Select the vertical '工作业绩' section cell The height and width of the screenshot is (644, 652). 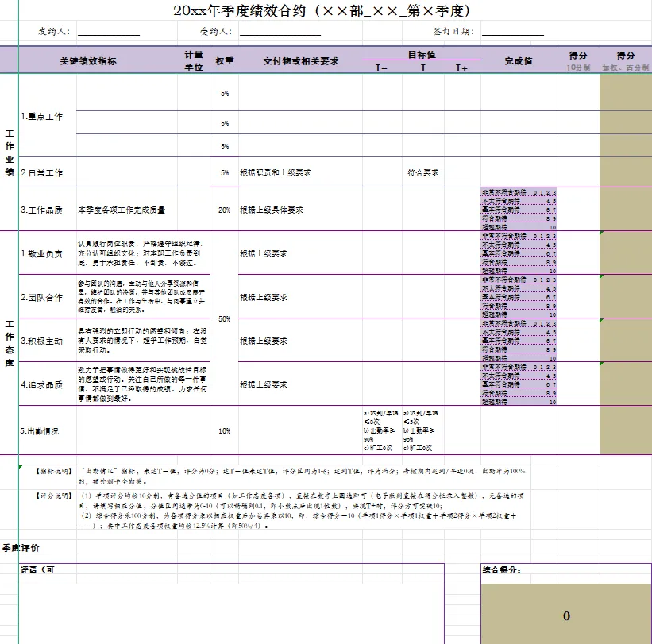[x=10, y=152]
